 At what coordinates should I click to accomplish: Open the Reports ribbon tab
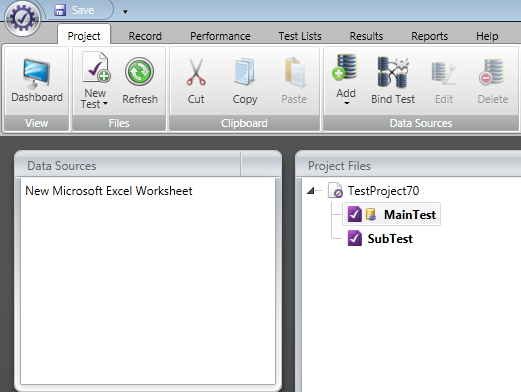coord(429,36)
